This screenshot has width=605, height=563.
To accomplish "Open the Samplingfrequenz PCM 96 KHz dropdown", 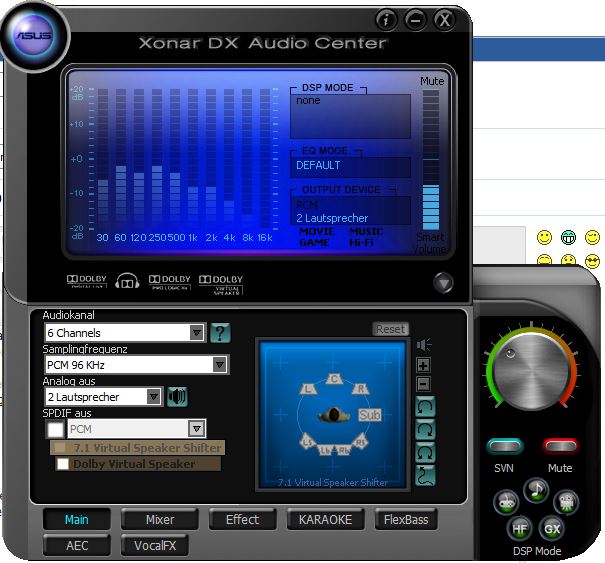I will [137, 365].
